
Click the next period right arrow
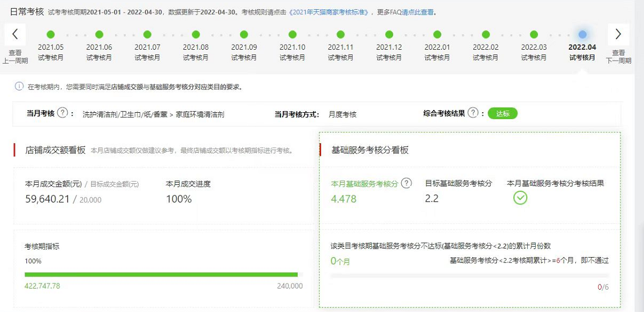click(x=618, y=34)
